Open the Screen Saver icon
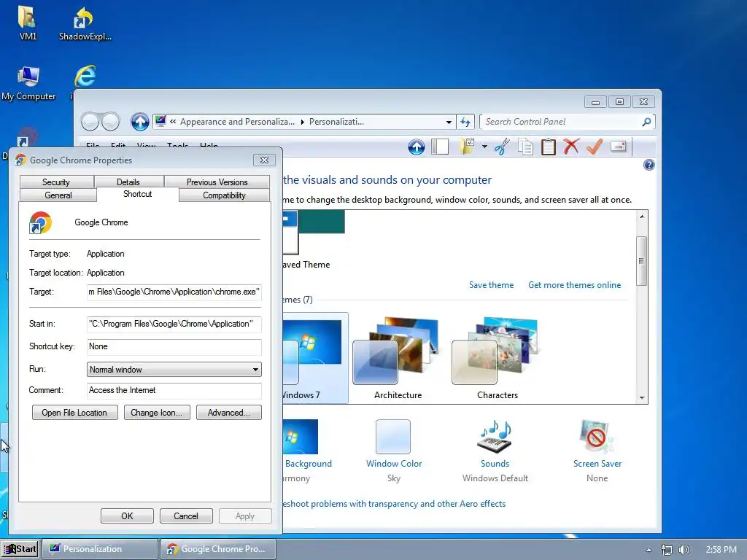Image resolution: width=747 pixels, height=560 pixels. (x=597, y=437)
